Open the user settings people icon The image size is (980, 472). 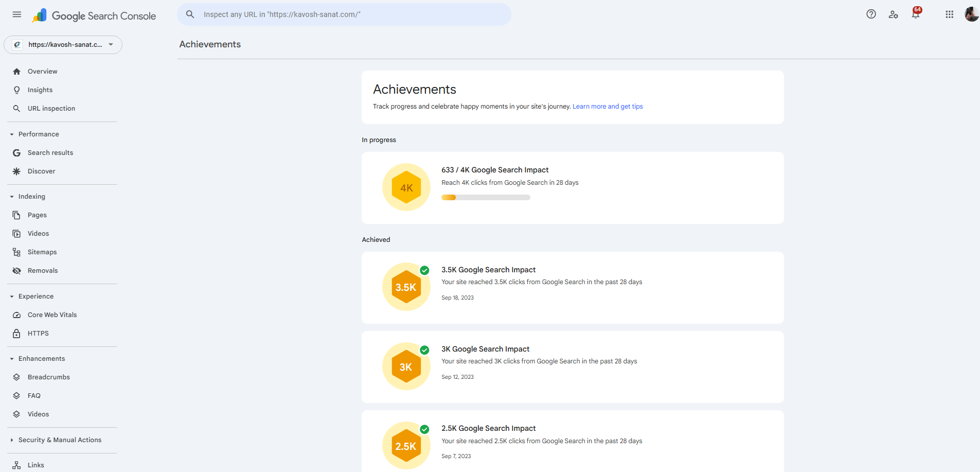[894, 14]
